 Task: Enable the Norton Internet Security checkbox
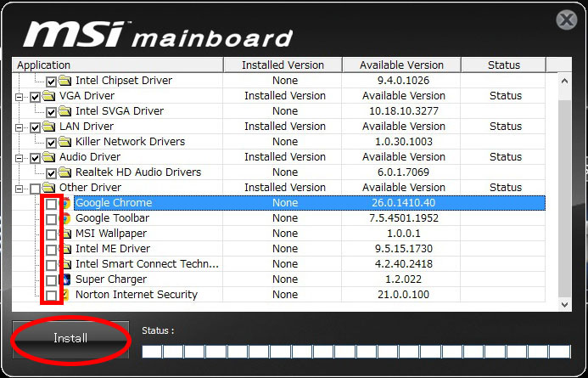coord(52,295)
